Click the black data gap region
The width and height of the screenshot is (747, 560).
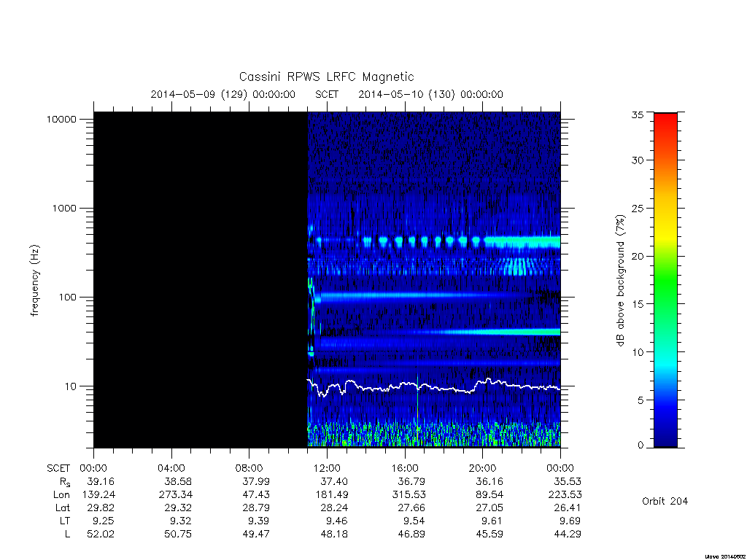pos(201,279)
